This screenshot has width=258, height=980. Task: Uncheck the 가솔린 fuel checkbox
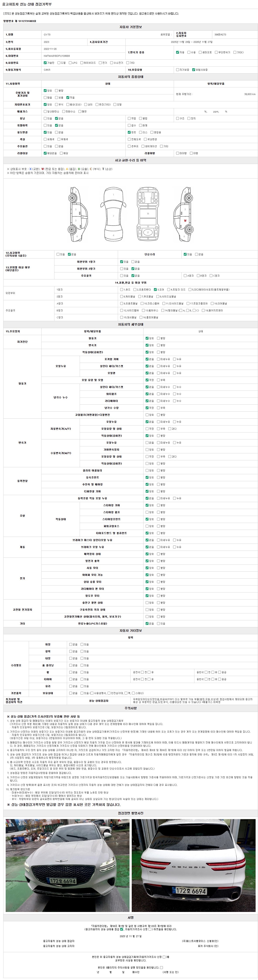click(x=45, y=63)
